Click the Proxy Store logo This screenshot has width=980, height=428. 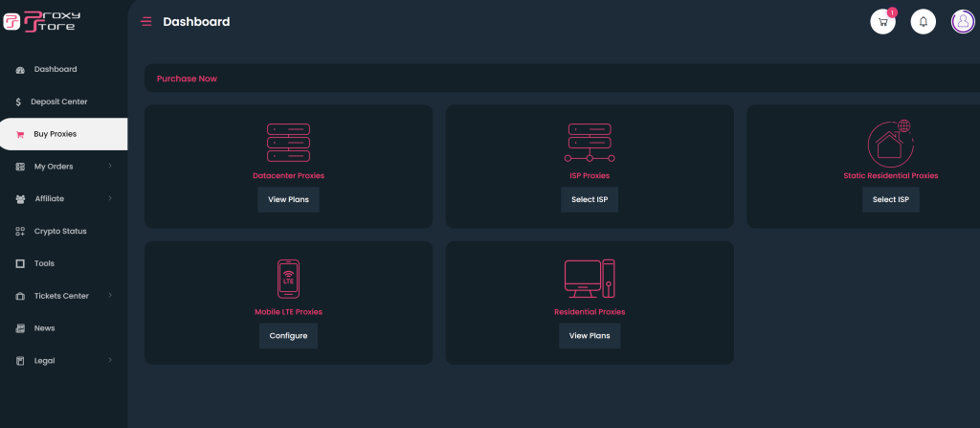coord(41,21)
